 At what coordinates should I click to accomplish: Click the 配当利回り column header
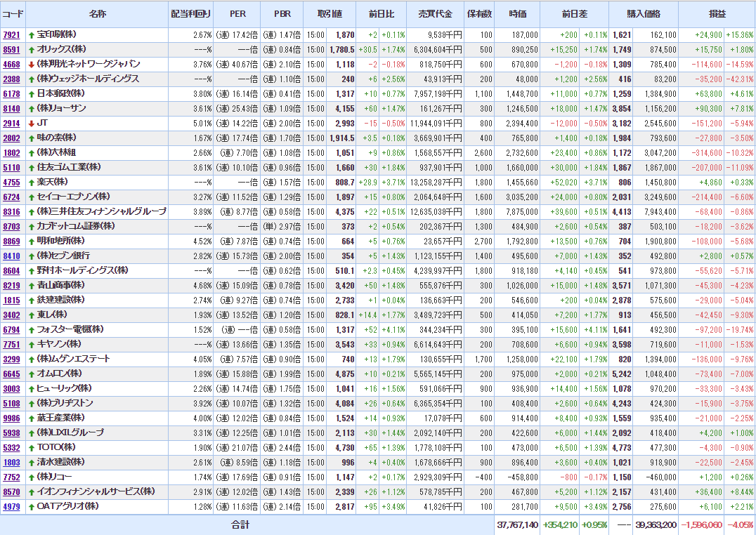tap(190, 14)
